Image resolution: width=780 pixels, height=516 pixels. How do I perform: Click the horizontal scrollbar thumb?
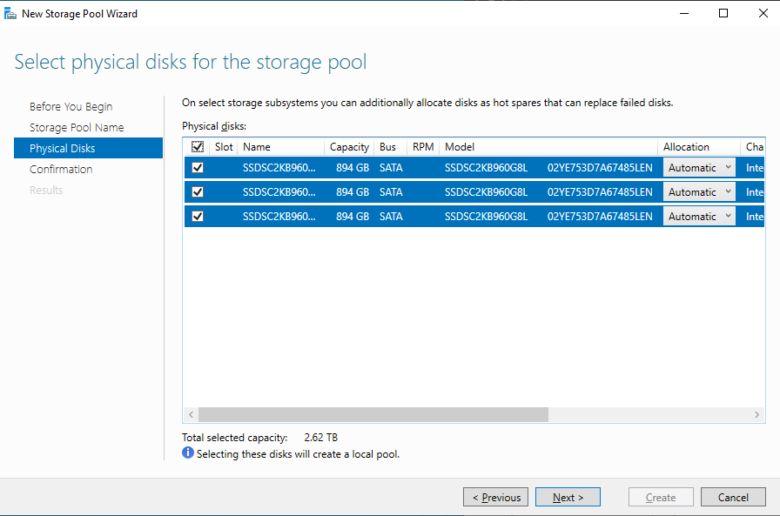[x=373, y=414]
